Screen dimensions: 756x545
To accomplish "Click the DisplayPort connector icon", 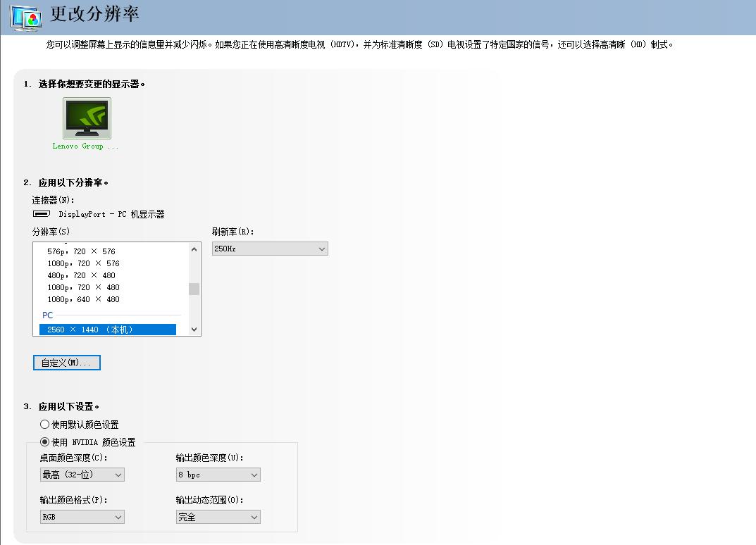I will click(x=40, y=214).
